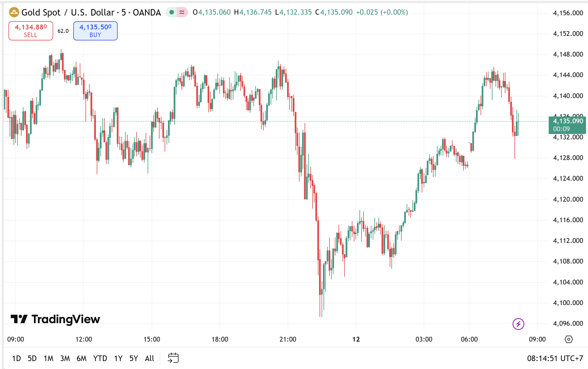This screenshot has height=369, width=588.
Task: Open chart settings hexagon gear icon
Action: tap(568, 339)
